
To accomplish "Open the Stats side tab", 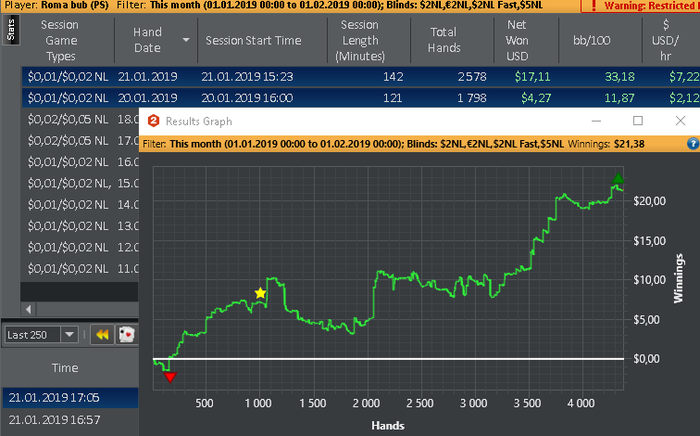I will coord(11,30).
